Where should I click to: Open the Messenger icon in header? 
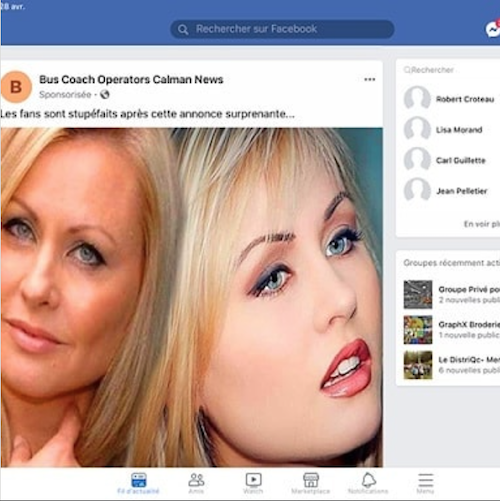coord(493,30)
